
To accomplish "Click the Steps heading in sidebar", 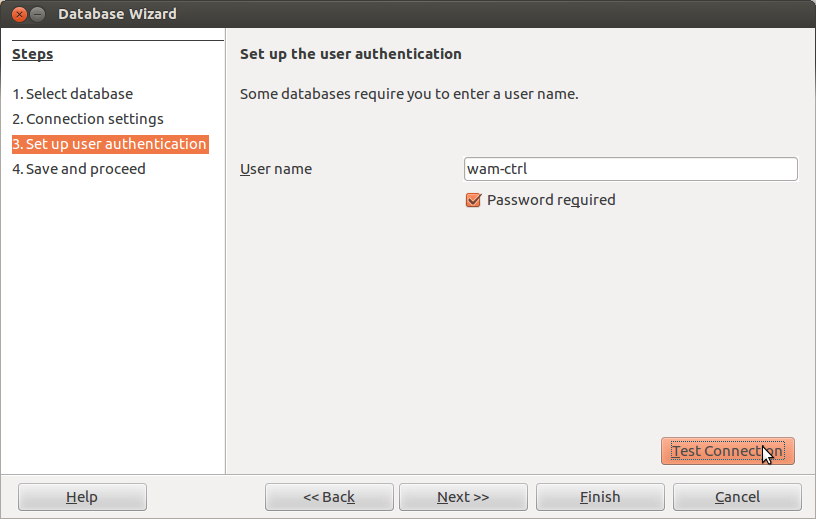I will pyautogui.click(x=33, y=54).
